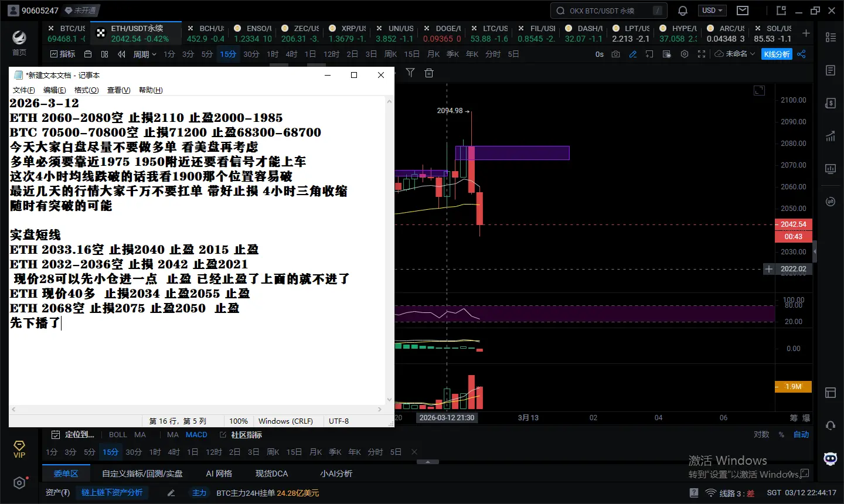Select the blue pencil drawing tool
Screen dimensions: 844x504
(633, 54)
